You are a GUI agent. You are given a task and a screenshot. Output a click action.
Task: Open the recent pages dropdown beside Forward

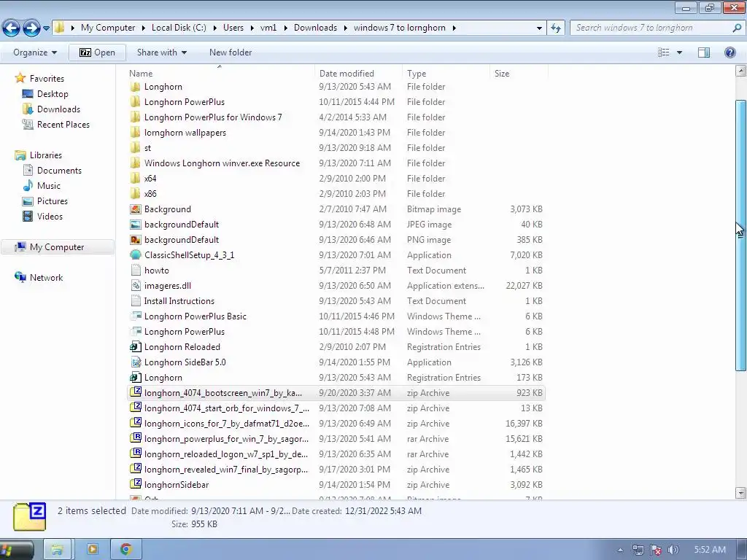(x=46, y=28)
